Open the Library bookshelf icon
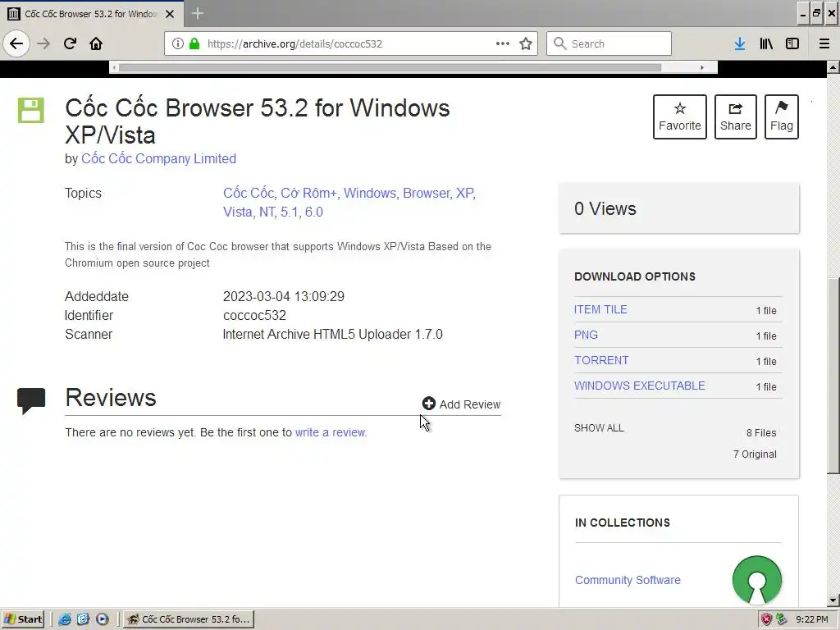 [766, 43]
